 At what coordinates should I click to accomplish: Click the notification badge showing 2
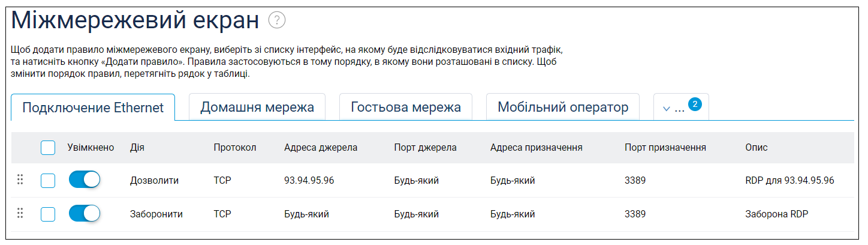695,104
